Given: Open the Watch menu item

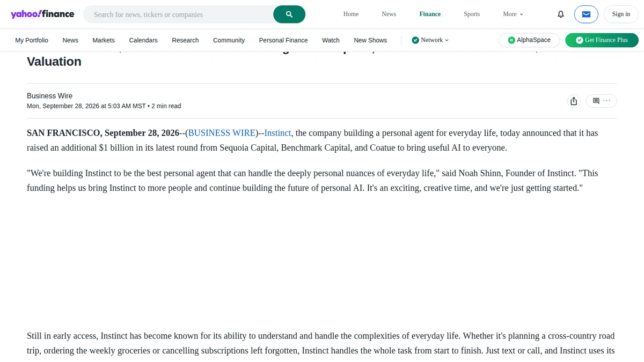Looking at the screenshot, I should point(331,40).
